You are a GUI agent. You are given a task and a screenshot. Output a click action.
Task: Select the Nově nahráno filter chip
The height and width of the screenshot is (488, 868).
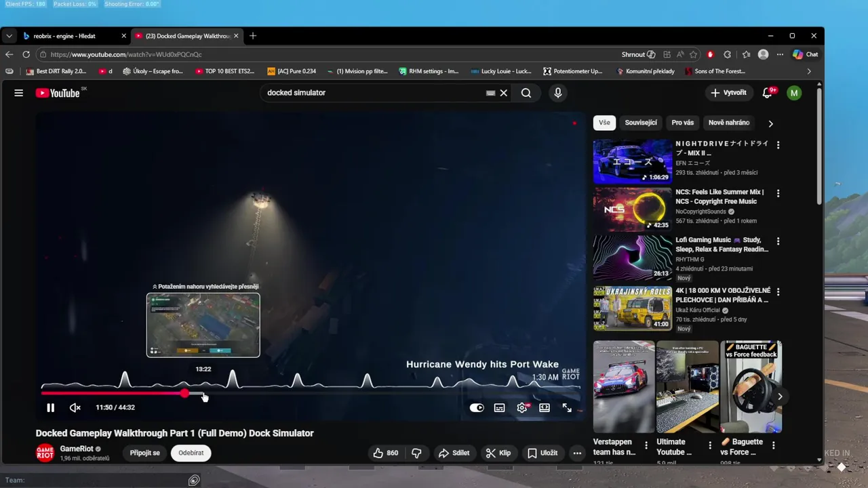(729, 123)
